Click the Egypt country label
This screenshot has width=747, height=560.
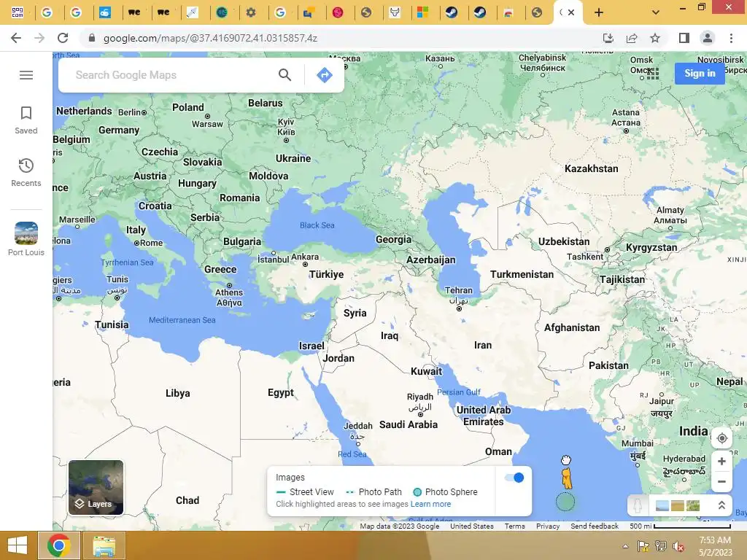[x=281, y=393]
